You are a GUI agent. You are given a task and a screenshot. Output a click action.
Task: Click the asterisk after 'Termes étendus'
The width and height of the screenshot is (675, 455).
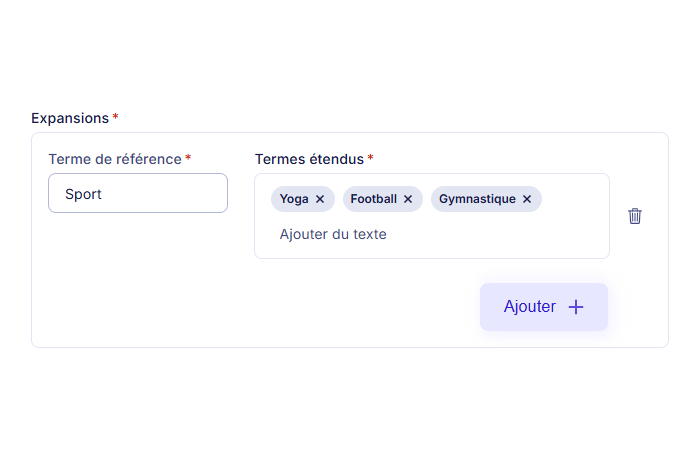pos(371,158)
